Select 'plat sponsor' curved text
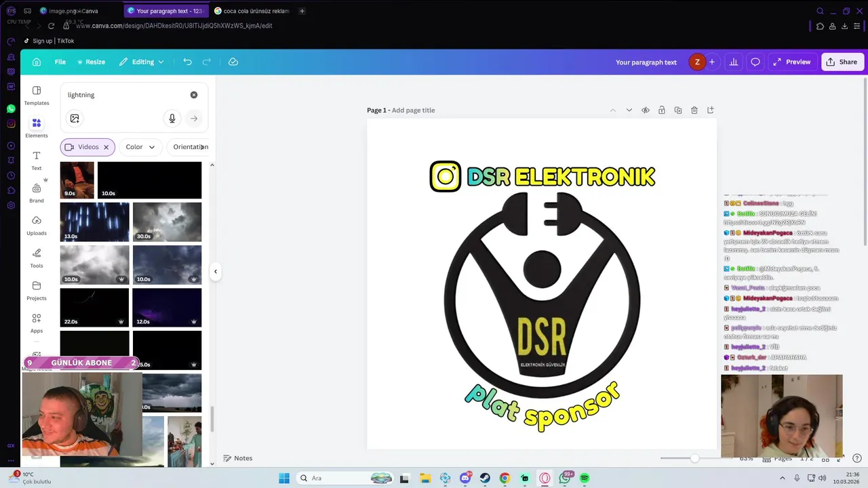The width and height of the screenshot is (868, 488). pos(542,407)
